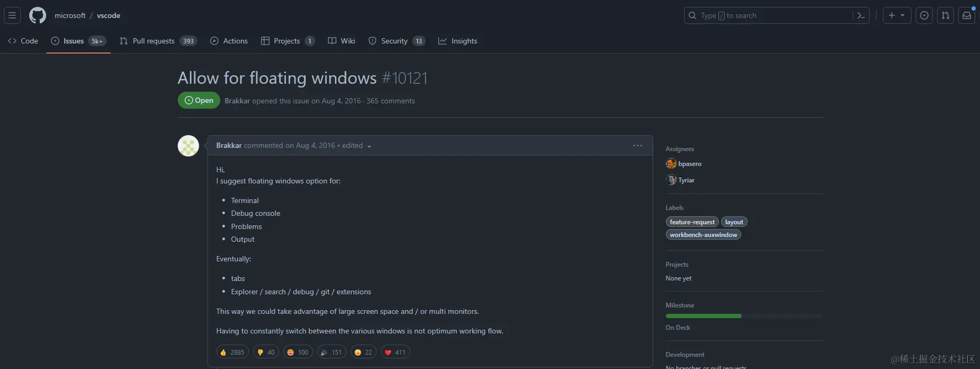980x369 pixels.
Task: Switch to the Wiki tab
Action: click(x=342, y=41)
